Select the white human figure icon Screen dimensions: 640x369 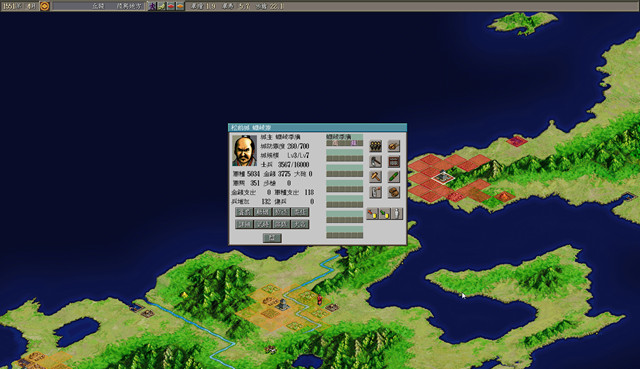(x=397, y=213)
